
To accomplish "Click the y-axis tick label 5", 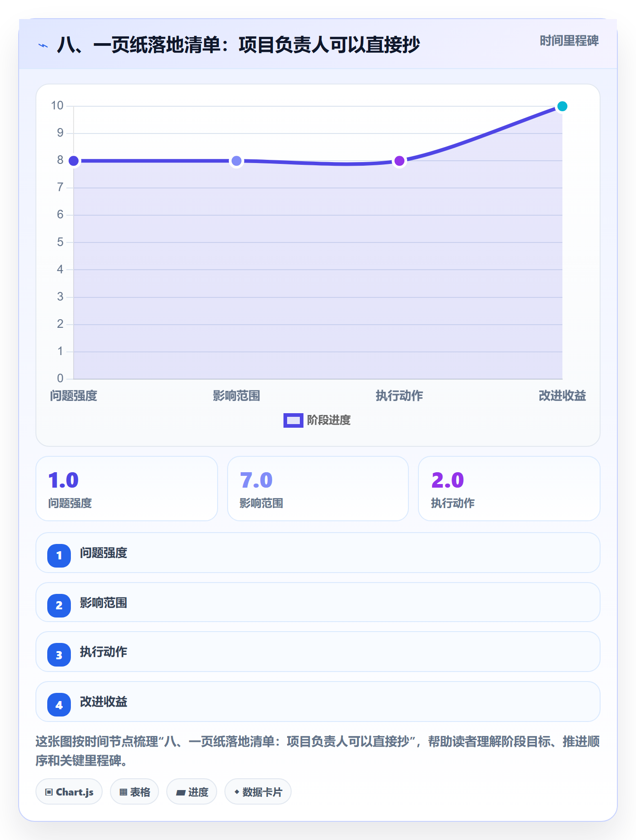I will [60, 242].
